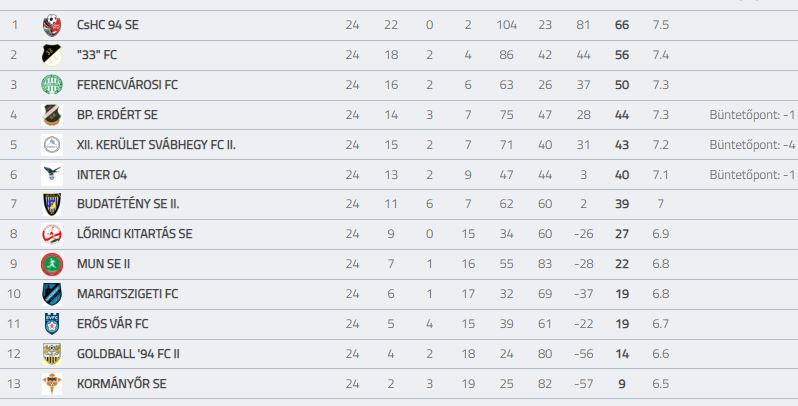Open the Goldball '94 FC II crest

pyautogui.click(x=52, y=354)
